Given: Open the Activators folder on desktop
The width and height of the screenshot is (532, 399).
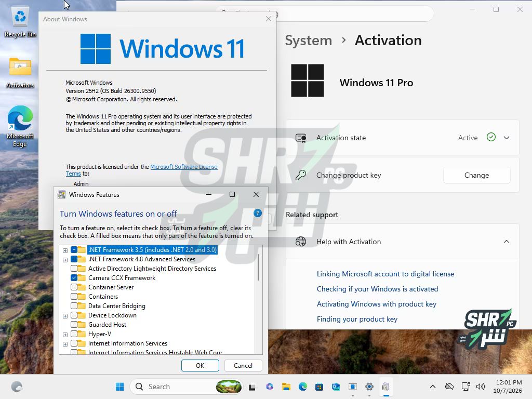Looking at the screenshot, I should (x=20, y=72).
